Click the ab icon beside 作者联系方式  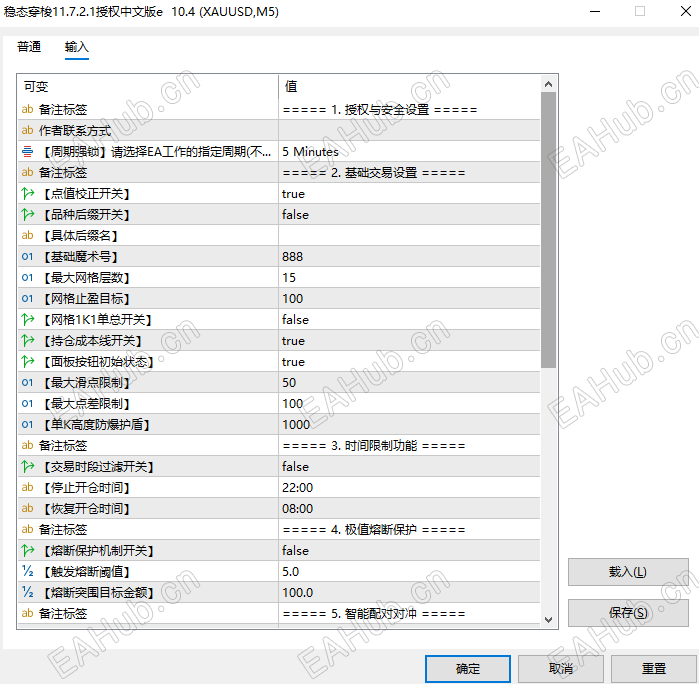pos(27,130)
